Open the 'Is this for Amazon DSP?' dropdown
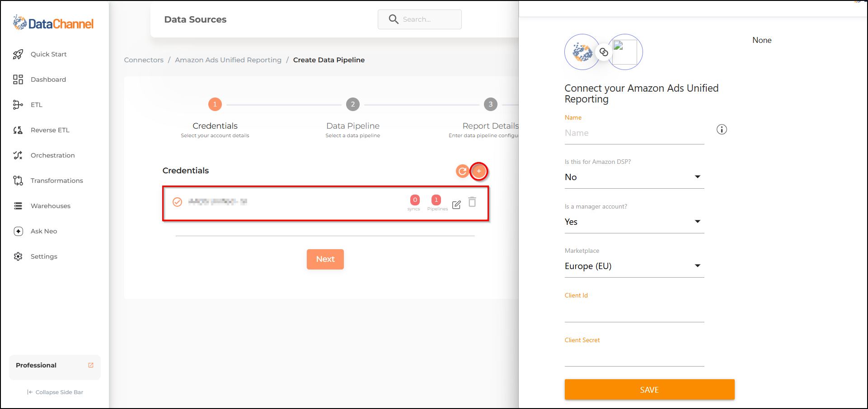 click(x=634, y=177)
